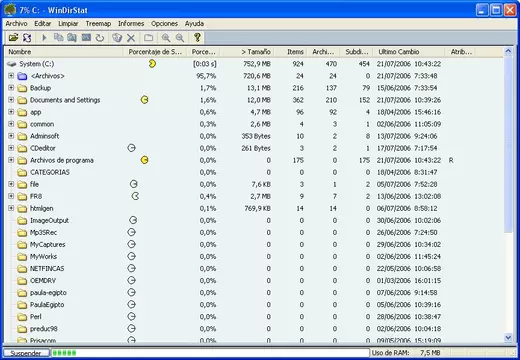This screenshot has height=360, width=520.
Task: Sort by the Items column header
Action: pyautogui.click(x=290, y=52)
